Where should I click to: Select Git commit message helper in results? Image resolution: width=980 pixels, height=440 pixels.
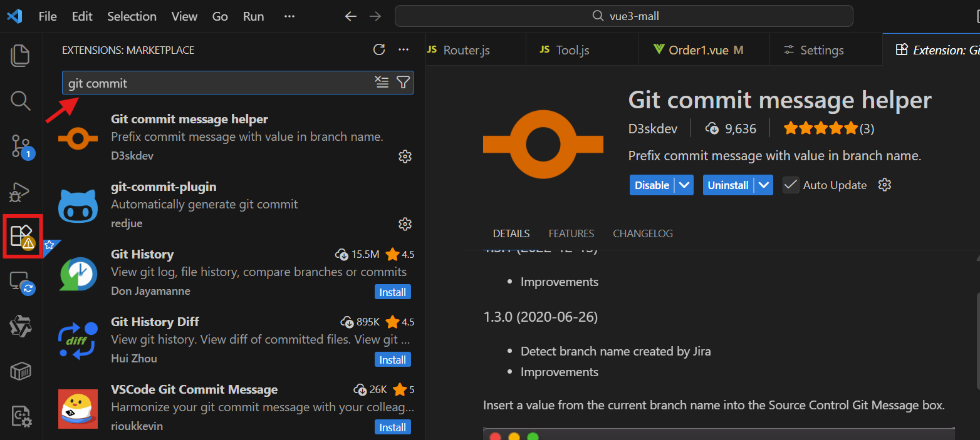[234, 138]
